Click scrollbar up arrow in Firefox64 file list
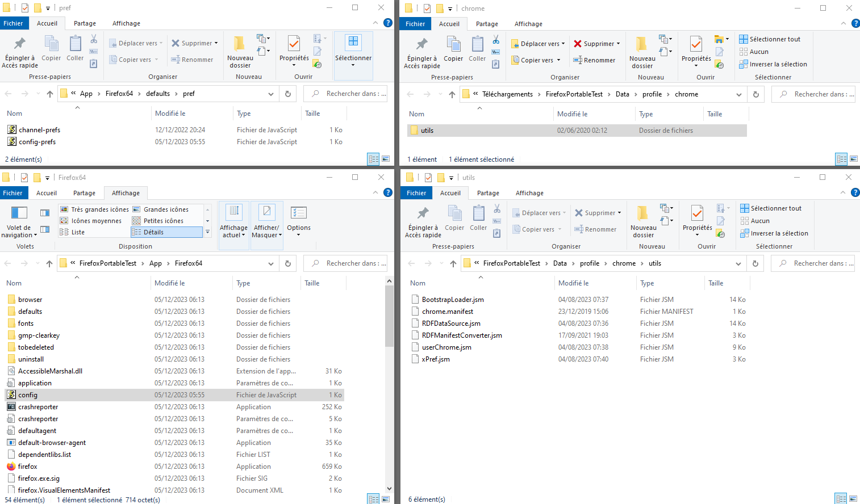This screenshot has height=504, width=860. pyautogui.click(x=389, y=281)
